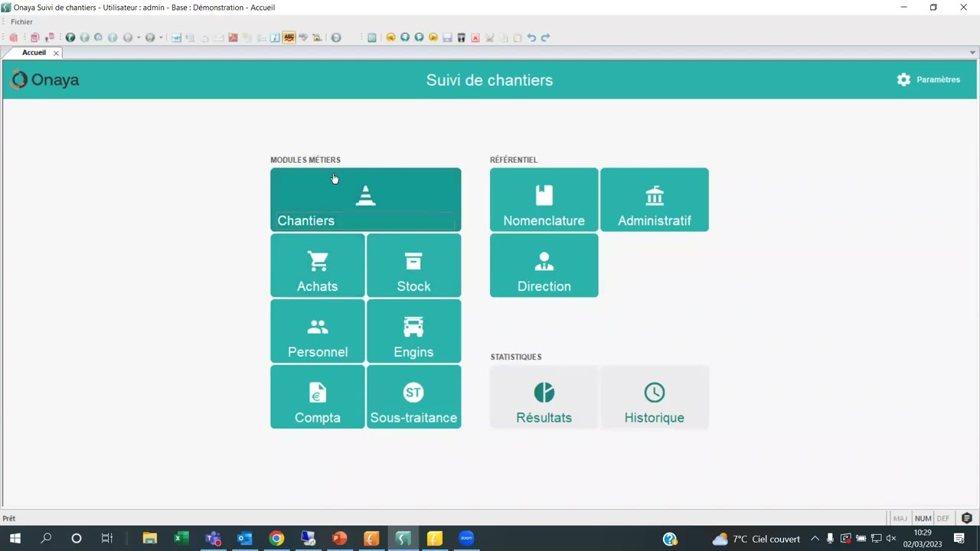The image size is (980, 551).
Task: Click the RÉFÉRENTIEL heading
Action: pyautogui.click(x=514, y=160)
